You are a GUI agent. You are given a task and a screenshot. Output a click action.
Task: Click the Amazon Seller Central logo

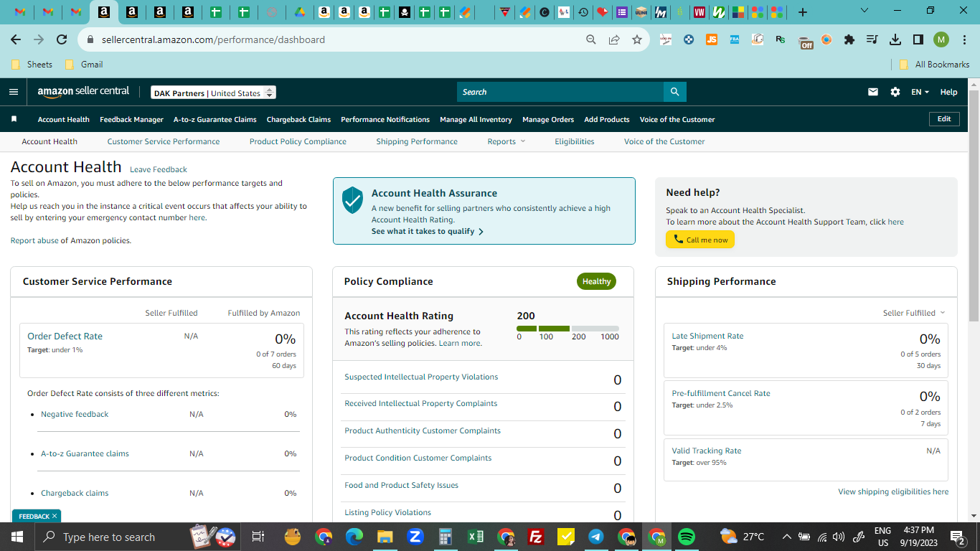pos(84,92)
